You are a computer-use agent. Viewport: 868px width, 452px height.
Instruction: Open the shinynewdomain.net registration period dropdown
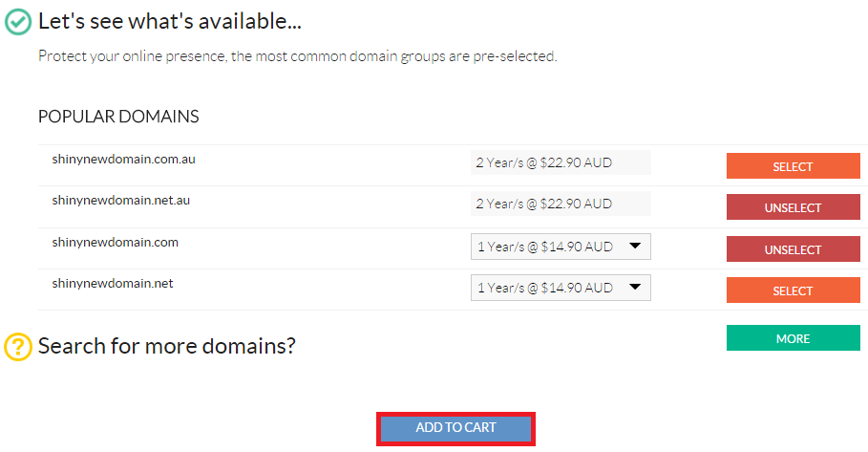pyautogui.click(x=561, y=288)
